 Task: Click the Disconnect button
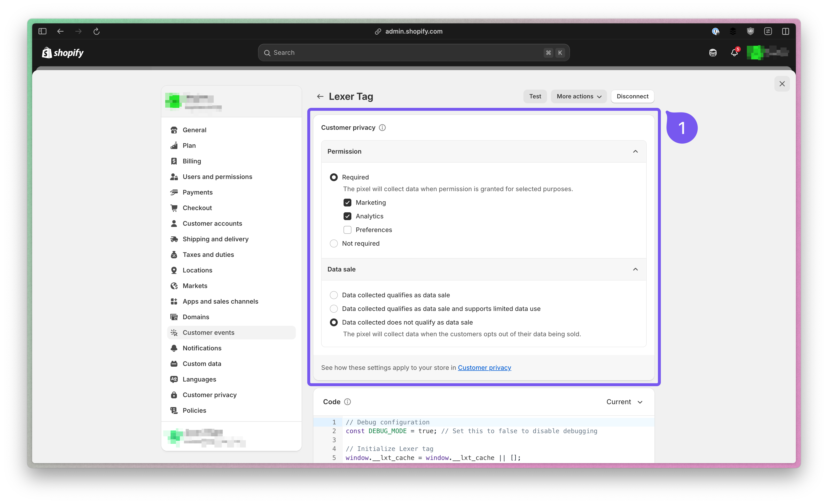(632, 96)
